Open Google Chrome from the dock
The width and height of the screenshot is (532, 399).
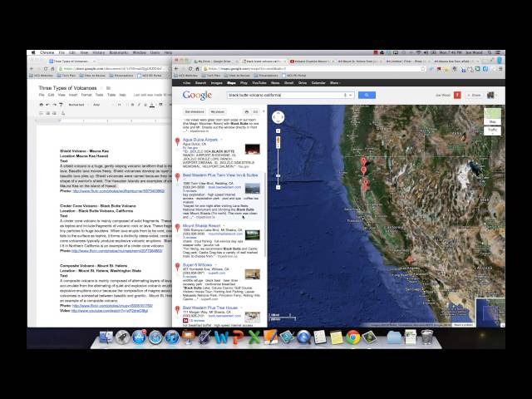(352, 337)
